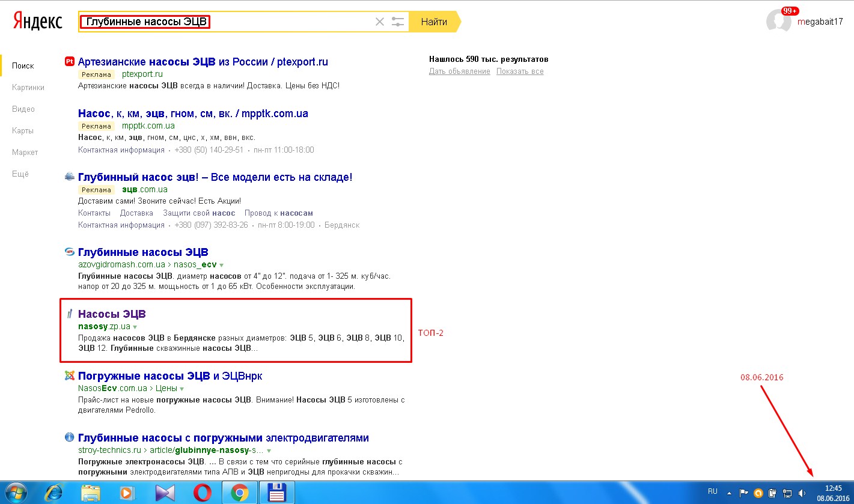Click the NasosEcv.com.ua favicon
This screenshot has width=854, height=504.
point(69,375)
